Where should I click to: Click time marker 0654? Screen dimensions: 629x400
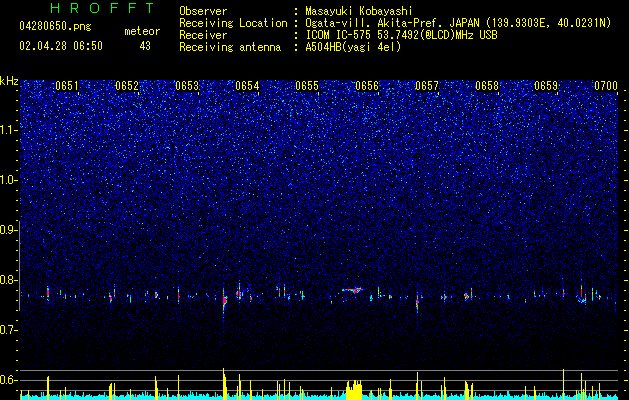pyautogui.click(x=247, y=86)
